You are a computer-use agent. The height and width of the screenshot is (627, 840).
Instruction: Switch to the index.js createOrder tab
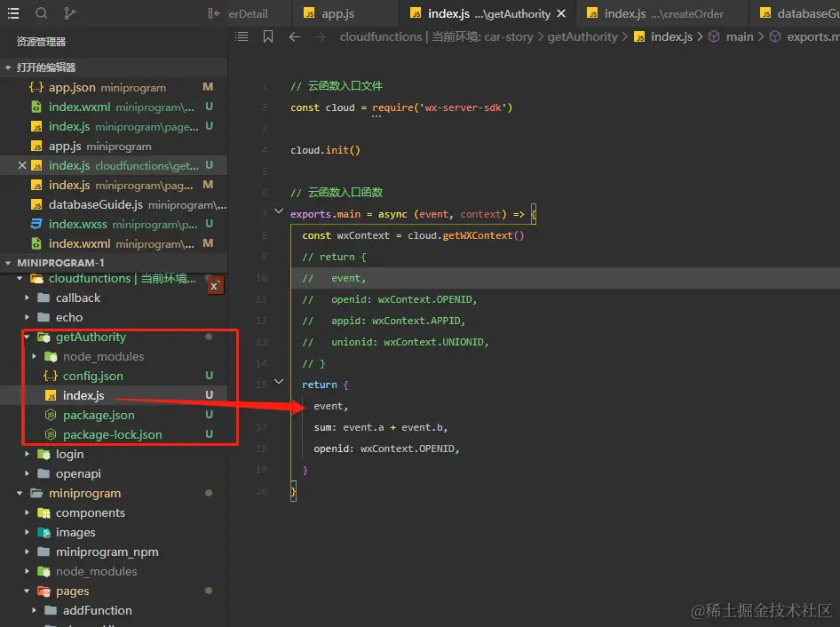(x=662, y=14)
